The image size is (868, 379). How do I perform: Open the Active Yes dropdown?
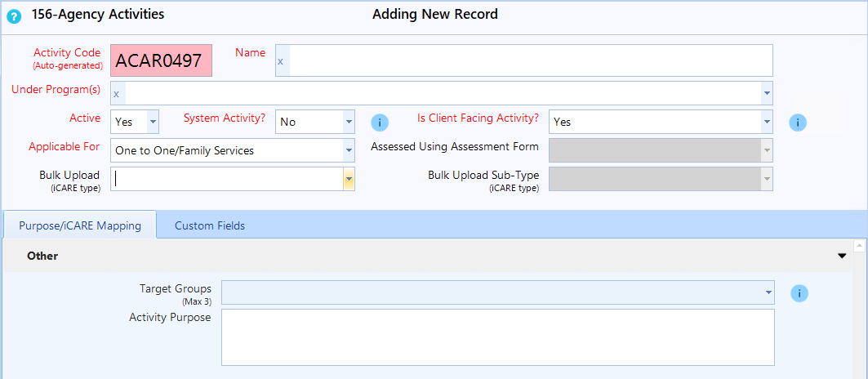[152, 122]
